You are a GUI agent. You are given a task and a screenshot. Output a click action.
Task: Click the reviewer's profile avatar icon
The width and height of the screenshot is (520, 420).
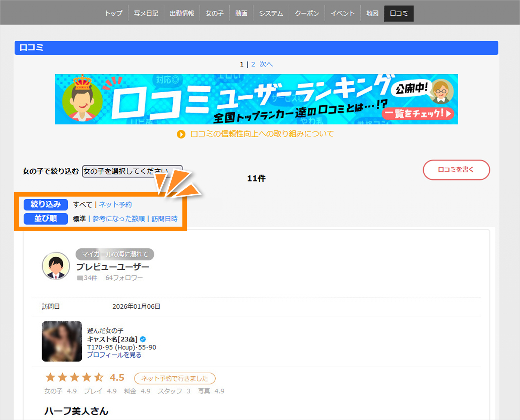(56, 266)
